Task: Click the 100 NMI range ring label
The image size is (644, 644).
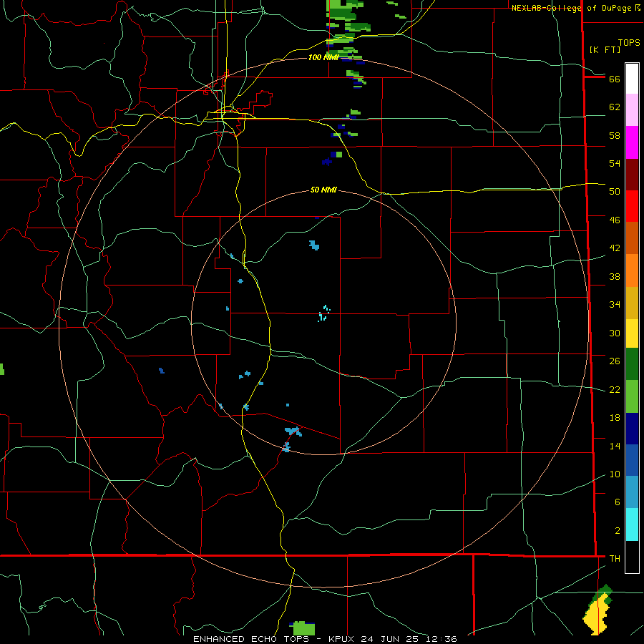Action: point(323,57)
